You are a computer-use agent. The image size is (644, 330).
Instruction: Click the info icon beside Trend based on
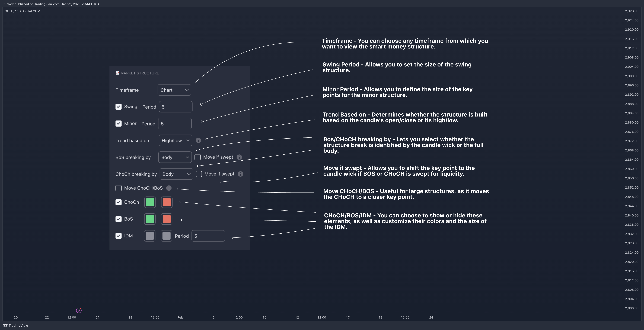(x=198, y=140)
